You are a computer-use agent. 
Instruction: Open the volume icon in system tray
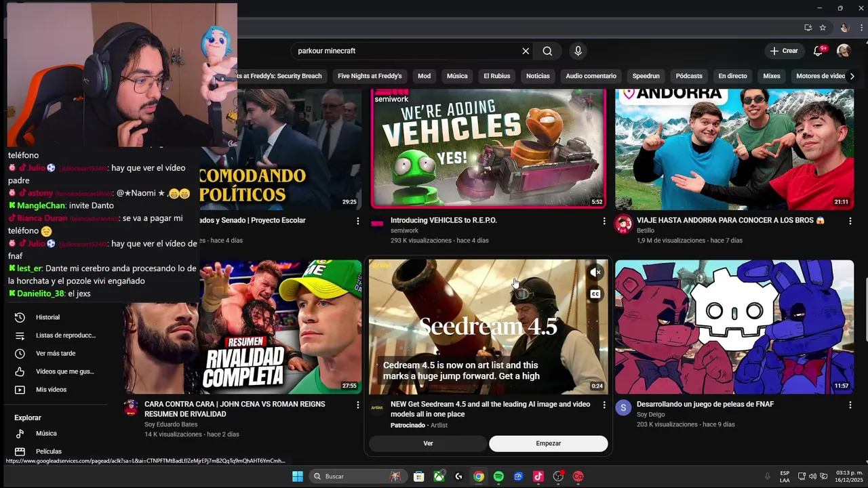click(x=812, y=476)
